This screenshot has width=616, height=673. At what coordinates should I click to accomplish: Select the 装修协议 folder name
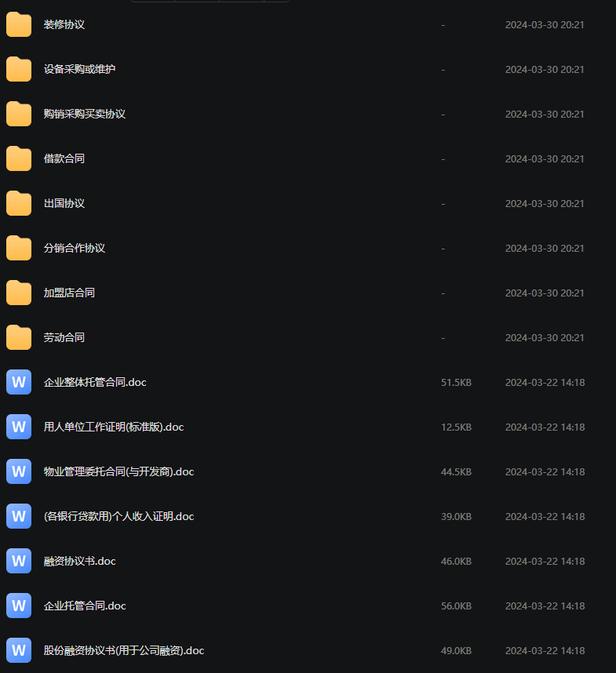64,24
